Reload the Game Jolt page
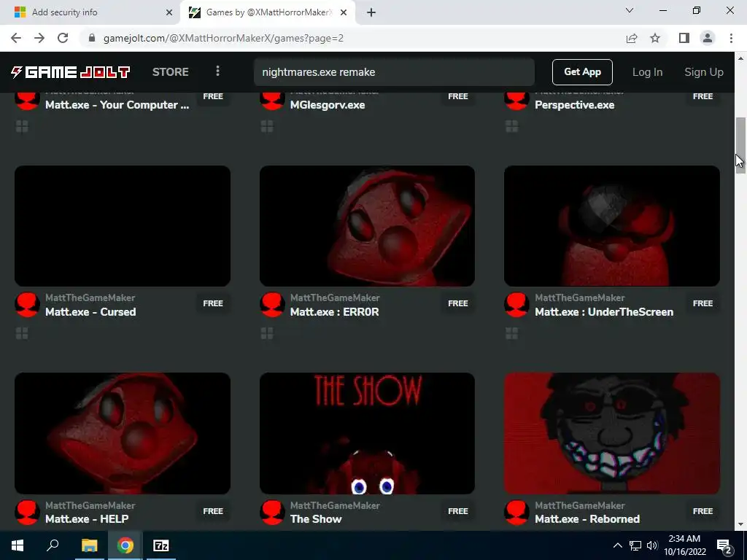747x560 pixels. [x=63, y=38]
